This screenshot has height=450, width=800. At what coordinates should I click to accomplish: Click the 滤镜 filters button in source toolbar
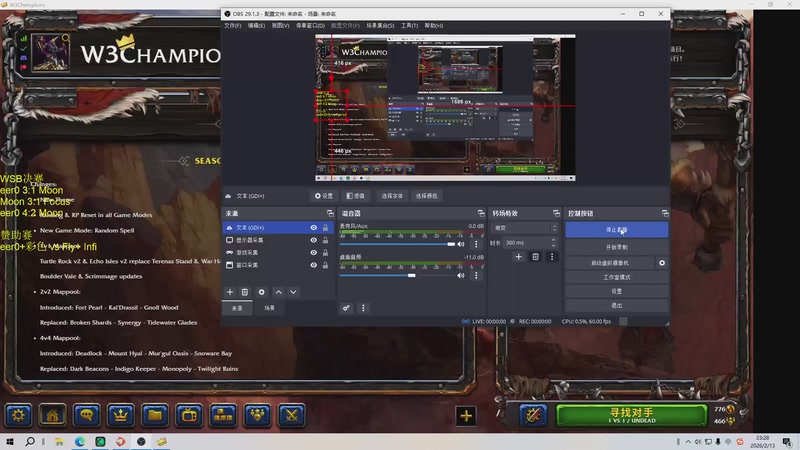356,196
